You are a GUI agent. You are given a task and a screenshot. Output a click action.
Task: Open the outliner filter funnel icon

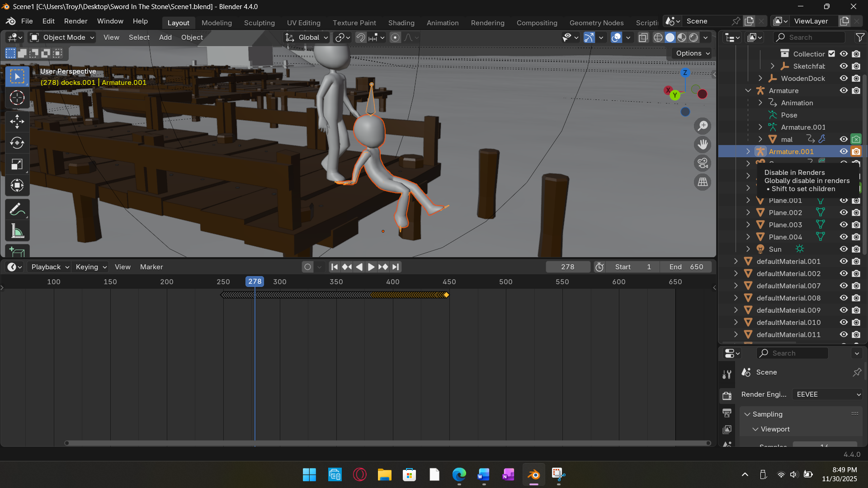(x=860, y=38)
